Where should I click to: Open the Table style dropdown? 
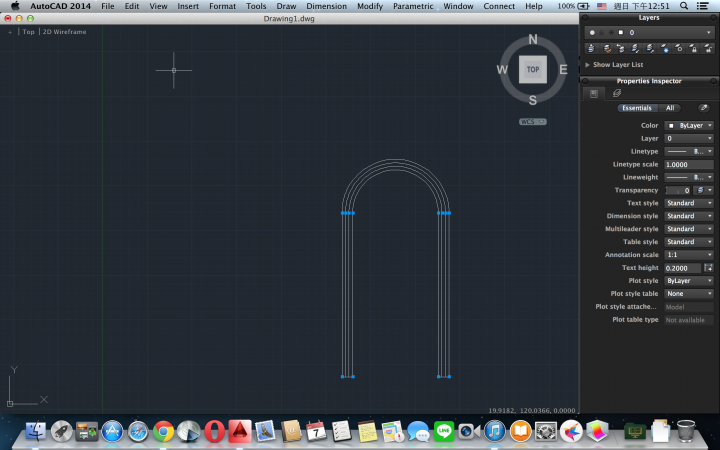(689, 242)
